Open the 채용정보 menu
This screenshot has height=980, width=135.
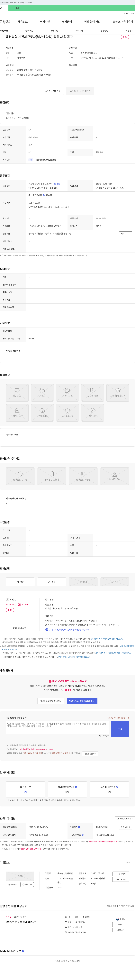pos(22,22)
